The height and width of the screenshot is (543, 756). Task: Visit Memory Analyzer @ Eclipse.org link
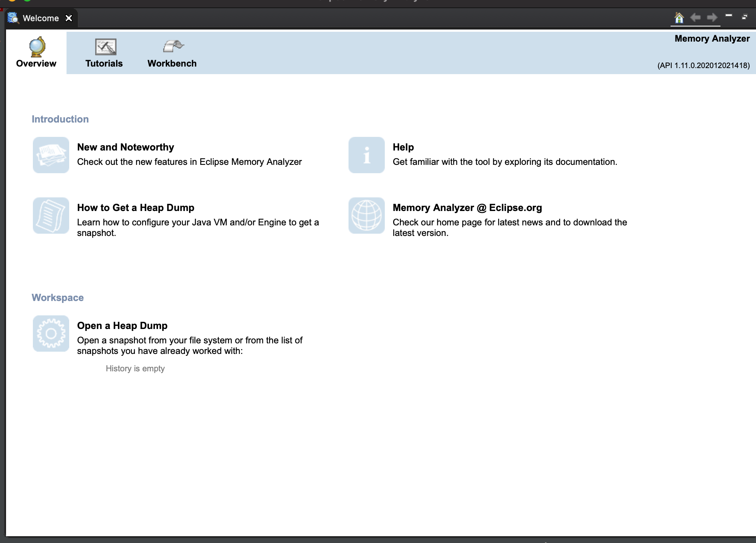[x=467, y=208]
